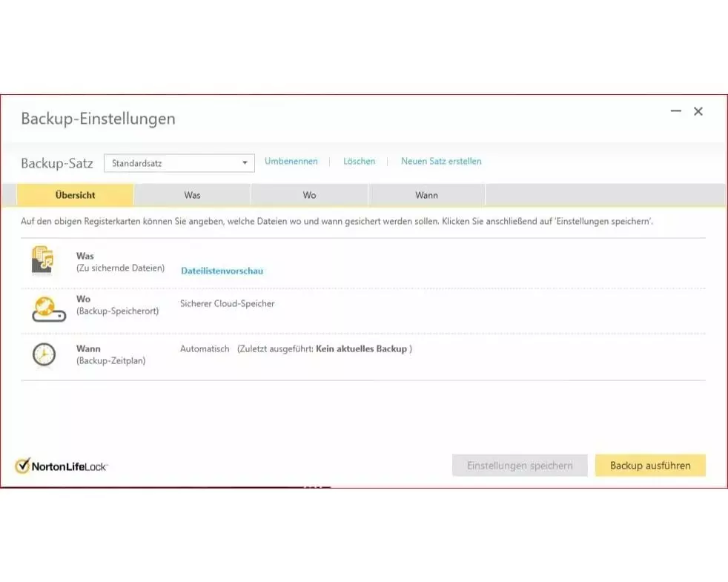This screenshot has height=582, width=728.
Task: Open the Dateilistenvorschau link
Action: click(x=222, y=271)
